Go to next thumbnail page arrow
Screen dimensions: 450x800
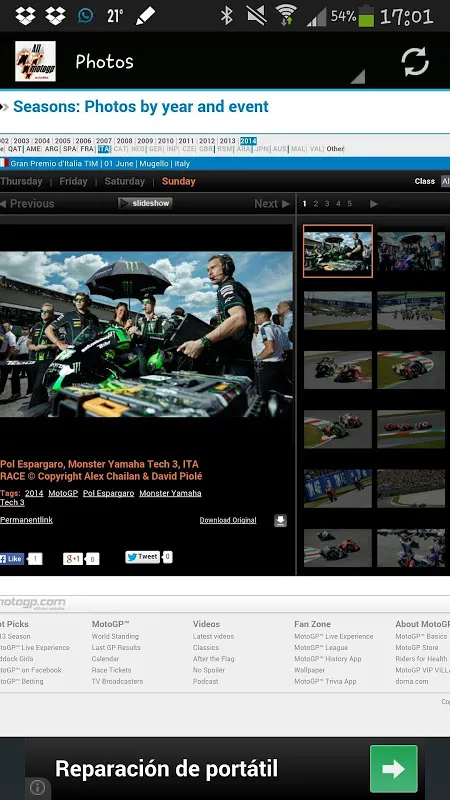[374, 204]
